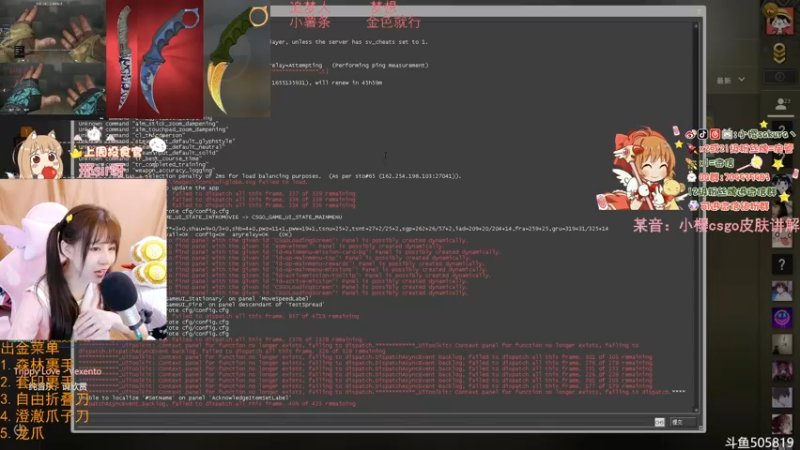Click the 'sv_cheats set to 1' line

click(x=348, y=42)
